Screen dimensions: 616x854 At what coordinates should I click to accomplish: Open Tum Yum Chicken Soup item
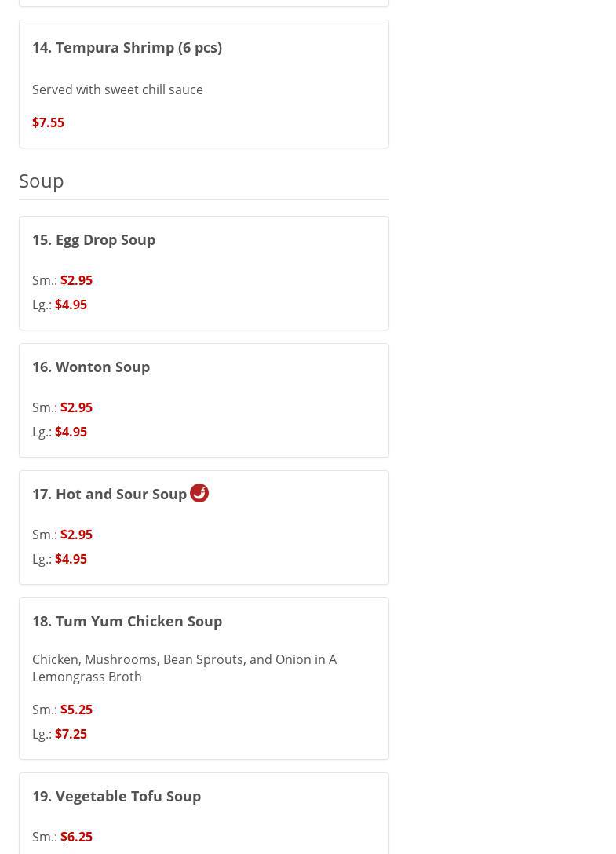coord(127,621)
